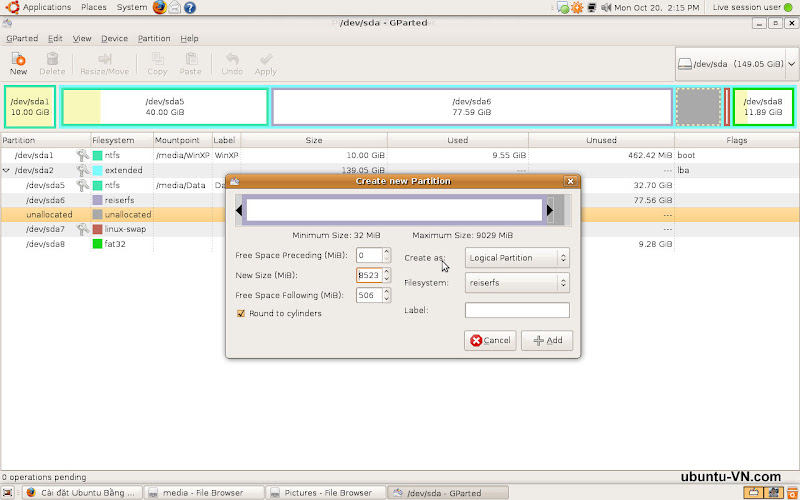The image size is (800, 500).
Task: Click the right arrow handle of partition slider
Action: click(x=549, y=210)
